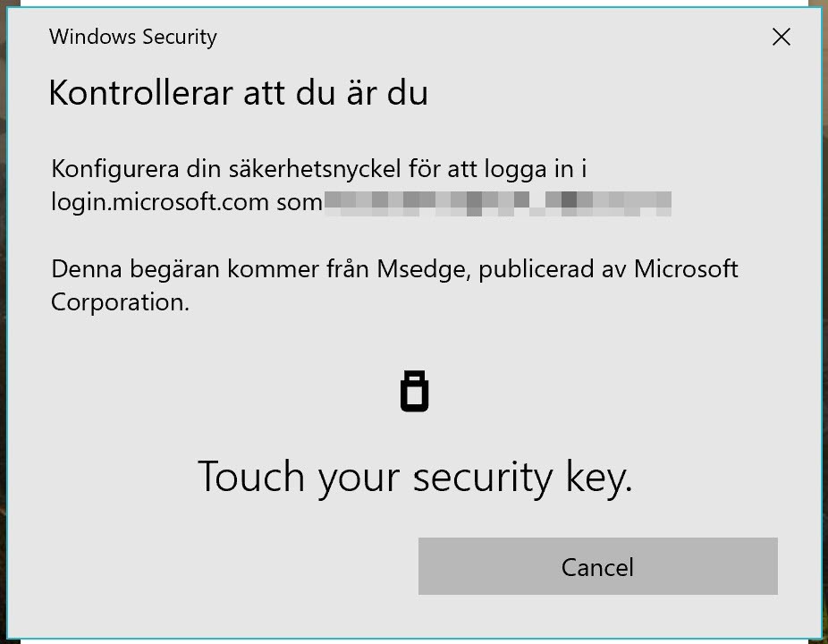Viewport: 828px width, 644px height.
Task: Click the "Windows Security" window title
Action: point(132,37)
